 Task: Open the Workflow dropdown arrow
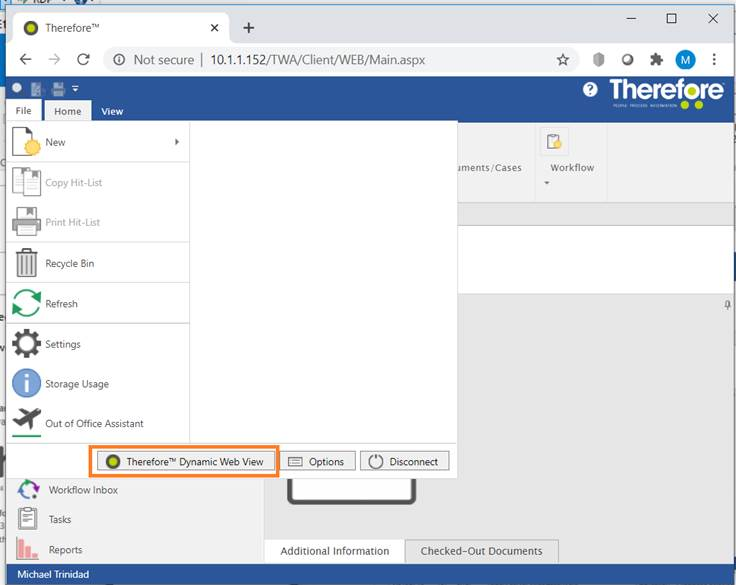tap(547, 183)
